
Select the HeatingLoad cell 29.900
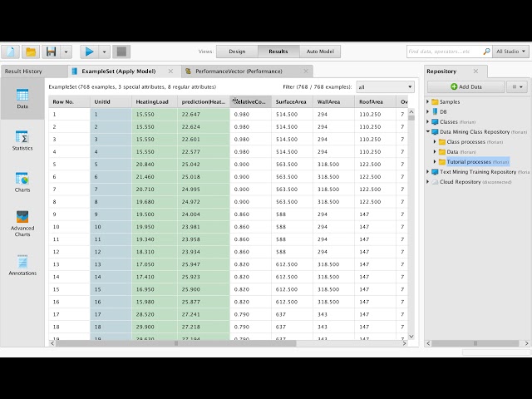[155, 327]
